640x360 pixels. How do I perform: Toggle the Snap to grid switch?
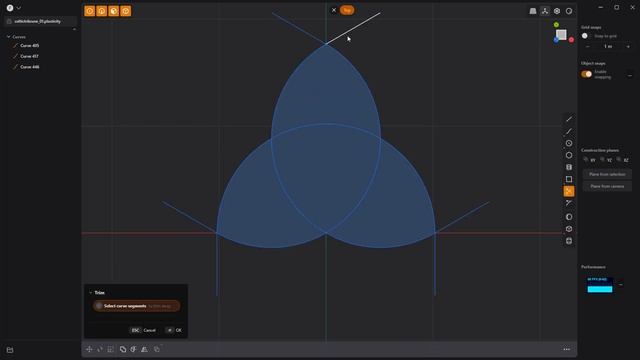tap(586, 36)
